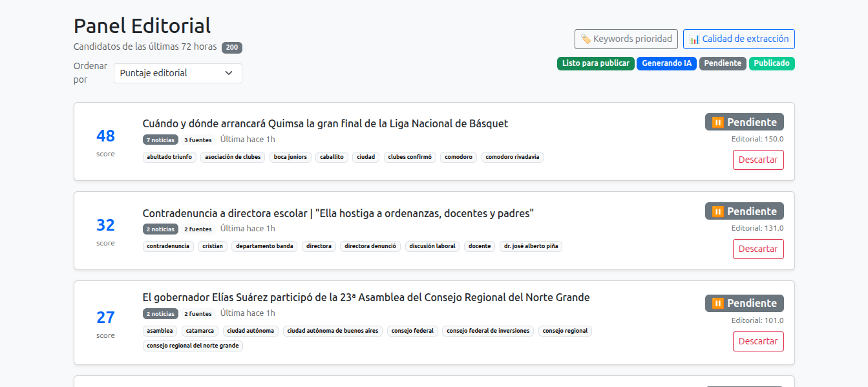Click the Editorial: 150.0 value
Image resolution: width=868 pixels, height=387 pixels.
757,139
